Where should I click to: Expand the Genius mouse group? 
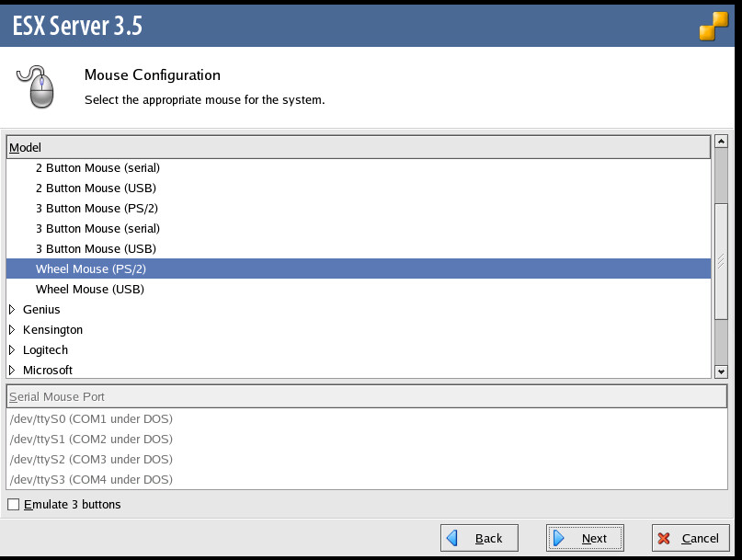click(13, 310)
